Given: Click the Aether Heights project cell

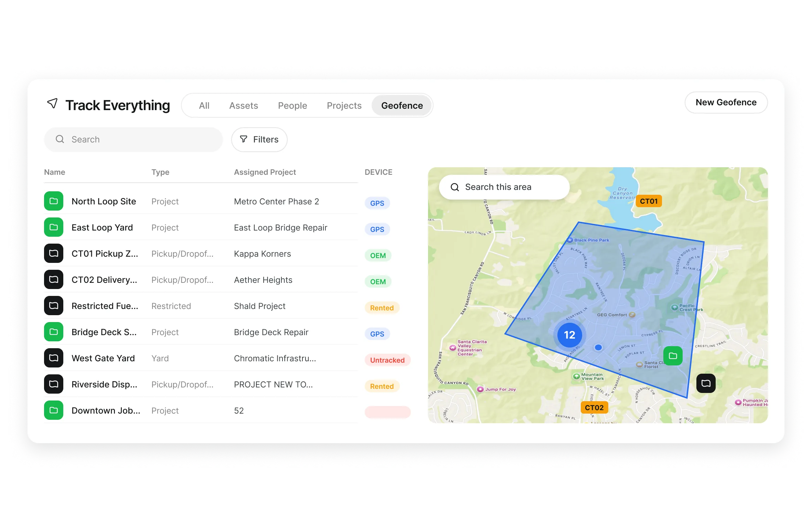Looking at the screenshot, I should tap(263, 280).
